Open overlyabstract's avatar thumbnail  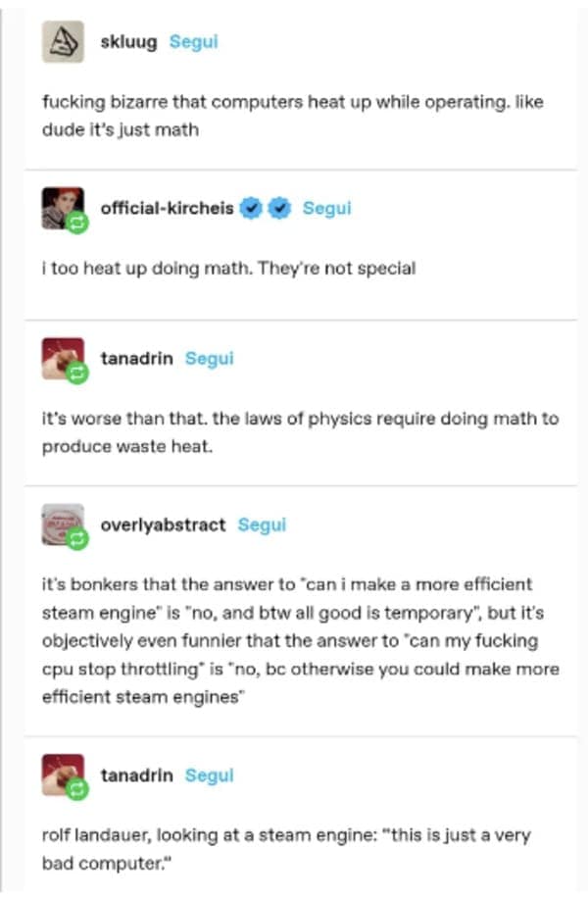(x=61, y=524)
